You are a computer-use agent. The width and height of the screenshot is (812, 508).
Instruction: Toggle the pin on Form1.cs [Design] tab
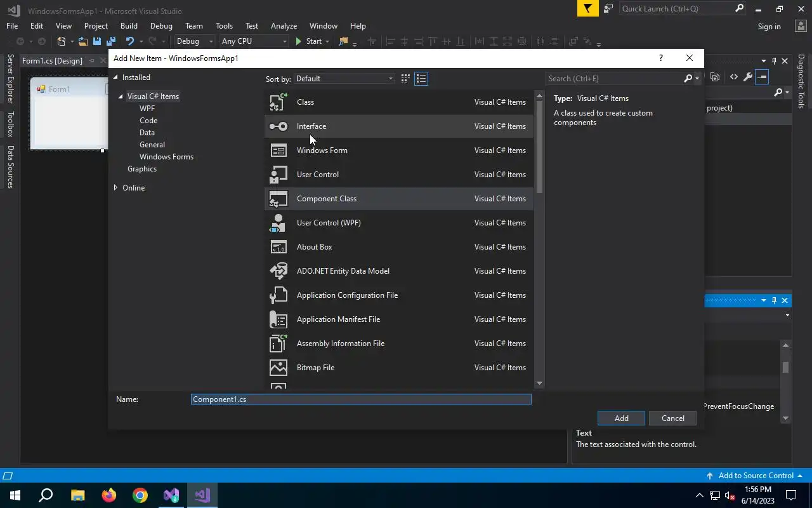[x=91, y=61]
